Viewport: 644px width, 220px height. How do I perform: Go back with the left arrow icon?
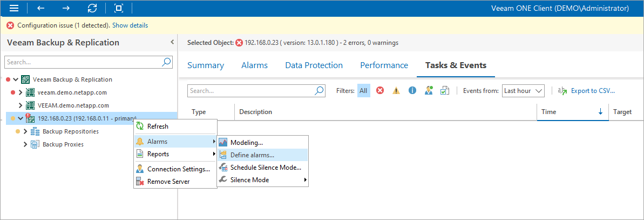coord(41,8)
